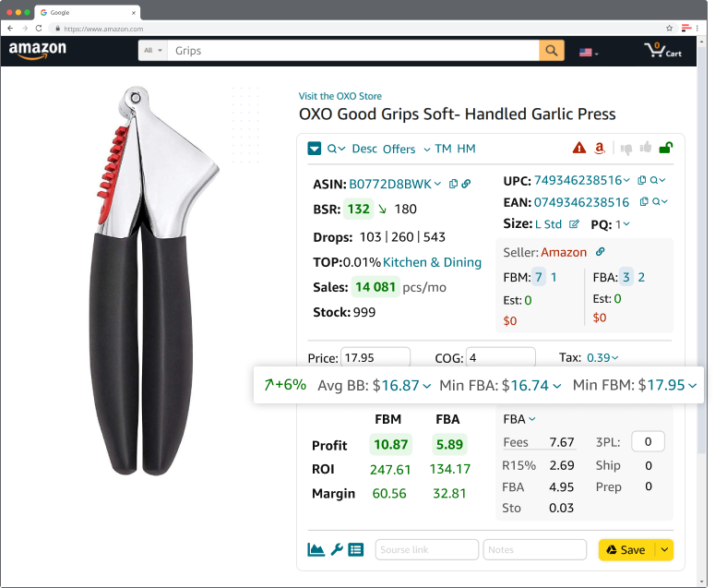The image size is (715, 588).
Task: Open the chart graph icon
Action: (x=316, y=549)
